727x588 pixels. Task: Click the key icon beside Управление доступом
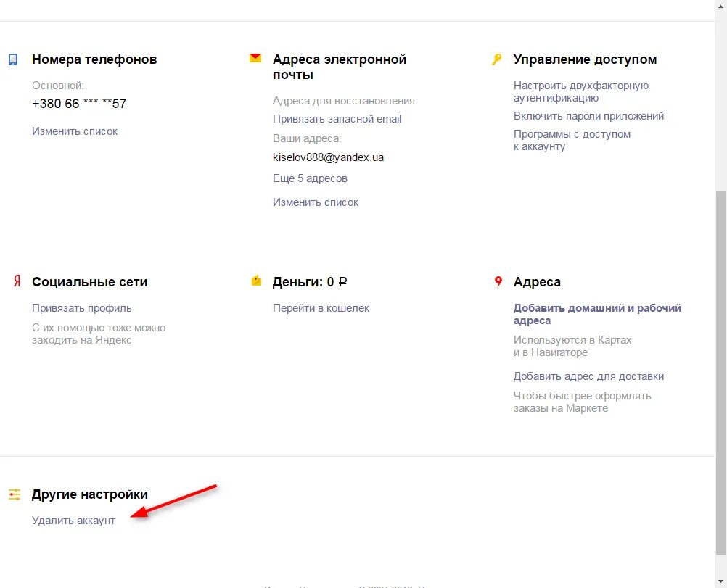[496, 59]
